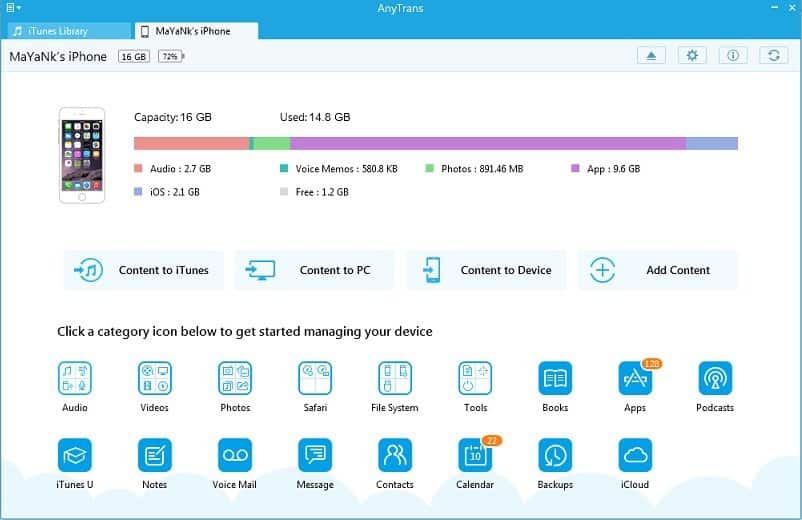Click the 'Free : 1.2 GB' label
802x520 pixels.
click(322, 192)
